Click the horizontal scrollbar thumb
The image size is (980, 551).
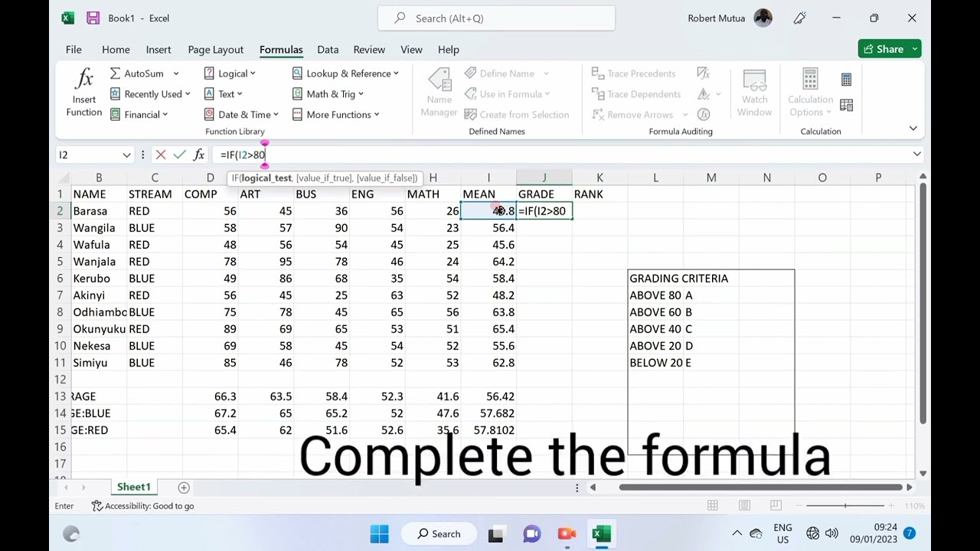pyautogui.click(x=759, y=487)
